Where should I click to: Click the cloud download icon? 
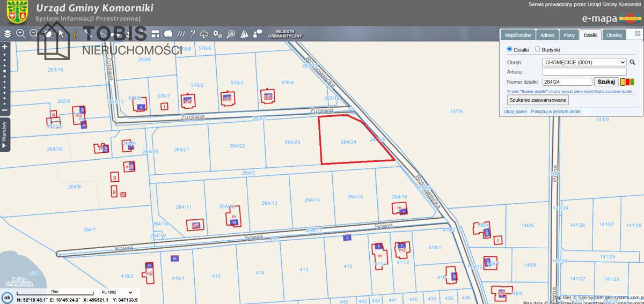pyautogui.click(x=204, y=34)
